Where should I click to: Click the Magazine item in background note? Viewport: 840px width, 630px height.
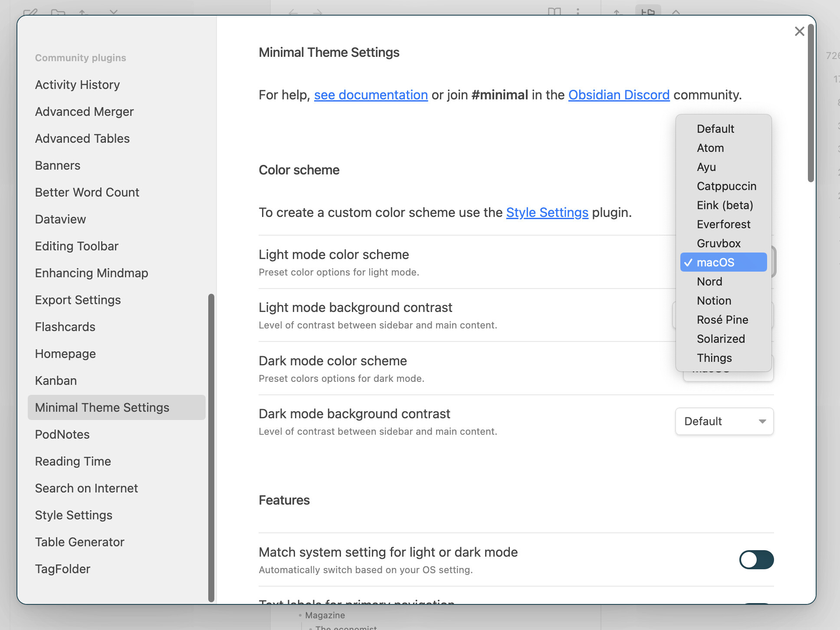tap(325, 615)
